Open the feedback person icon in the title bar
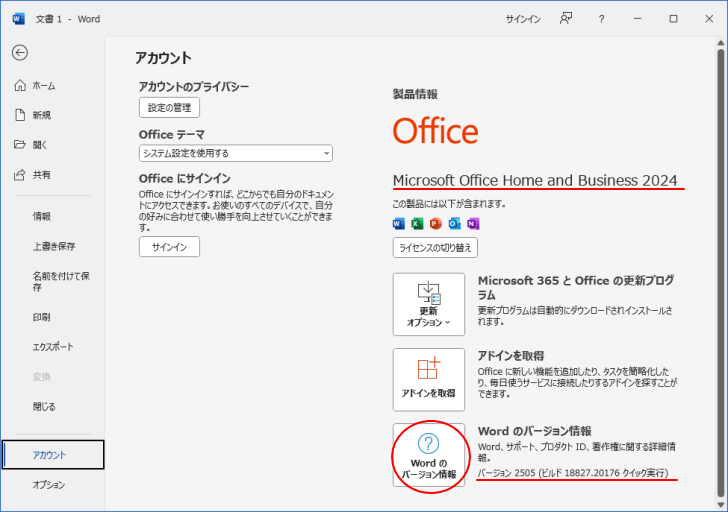The image size is (728, 512). click(x=566, y=19)
